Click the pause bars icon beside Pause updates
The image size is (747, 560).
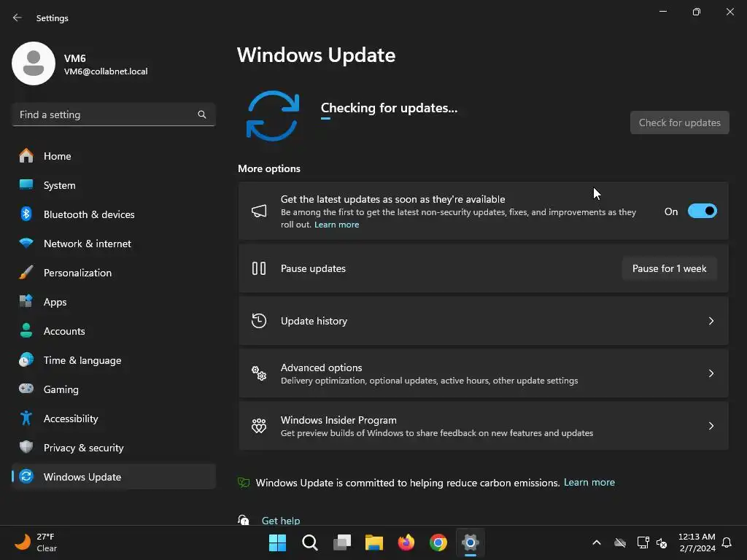pyautogui.click(x=259, y=268)
